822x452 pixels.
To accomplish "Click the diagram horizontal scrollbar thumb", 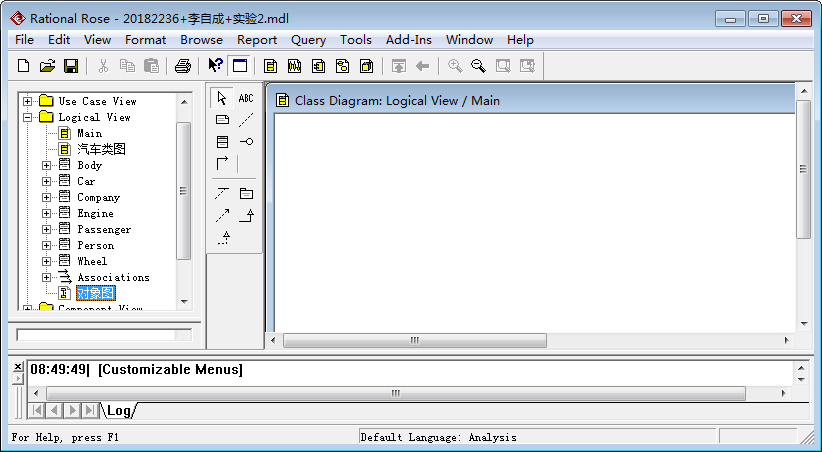I will tap(415, 340).
